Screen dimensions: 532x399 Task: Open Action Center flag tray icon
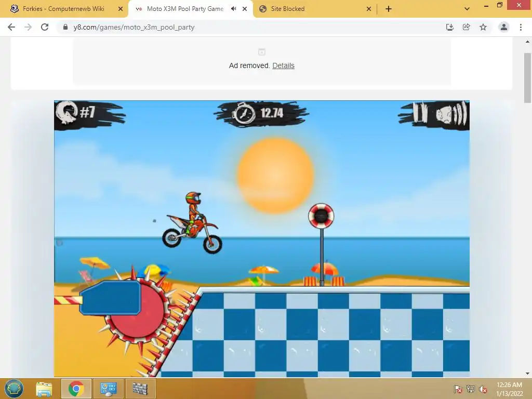(x=458, y=389)
